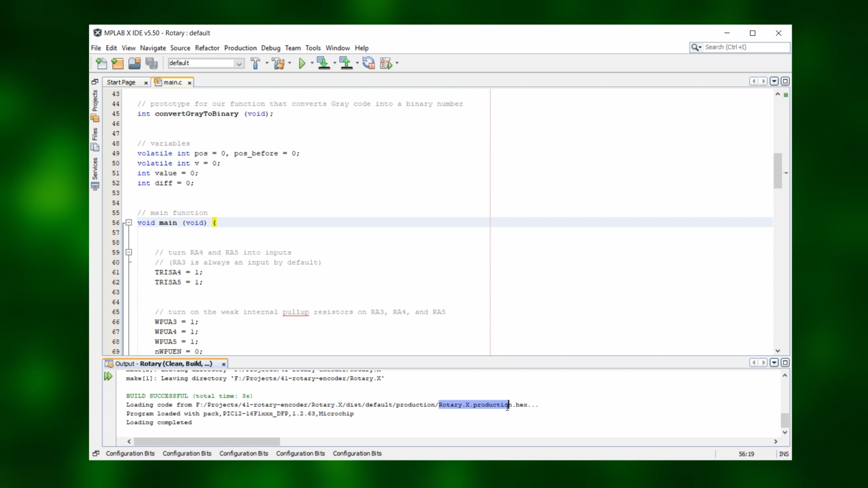Run the main project
The image size is (868, 488).
point(302,63)
